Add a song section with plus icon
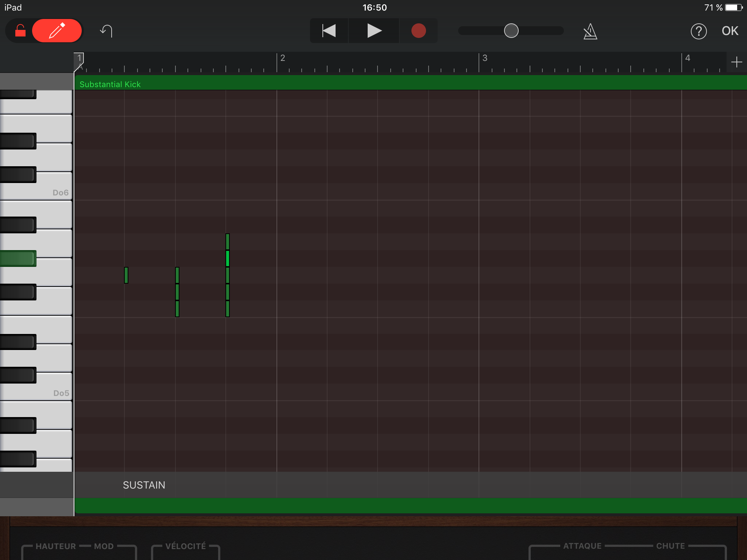 click(x=736, y=62)
